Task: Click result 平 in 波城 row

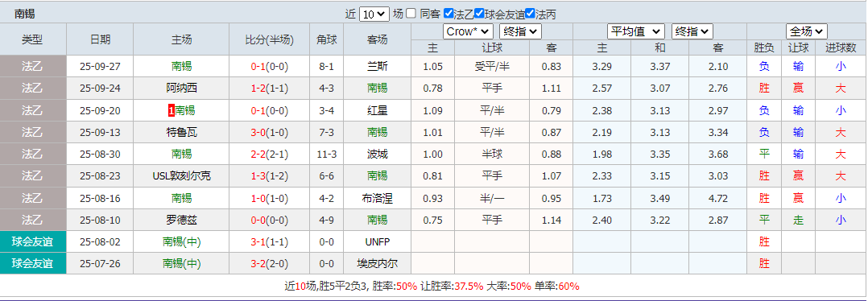Action: (764, 155)
